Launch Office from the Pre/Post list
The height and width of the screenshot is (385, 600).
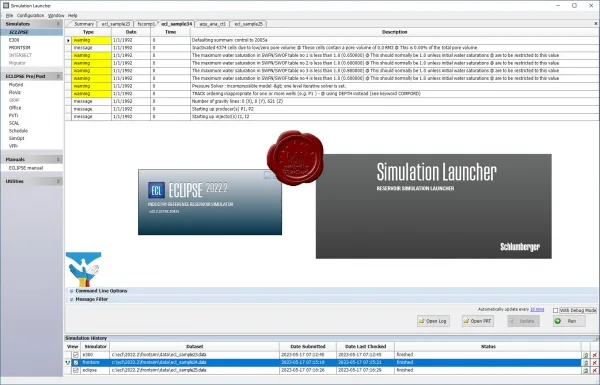pyautogui.click(x=15, y=108)
